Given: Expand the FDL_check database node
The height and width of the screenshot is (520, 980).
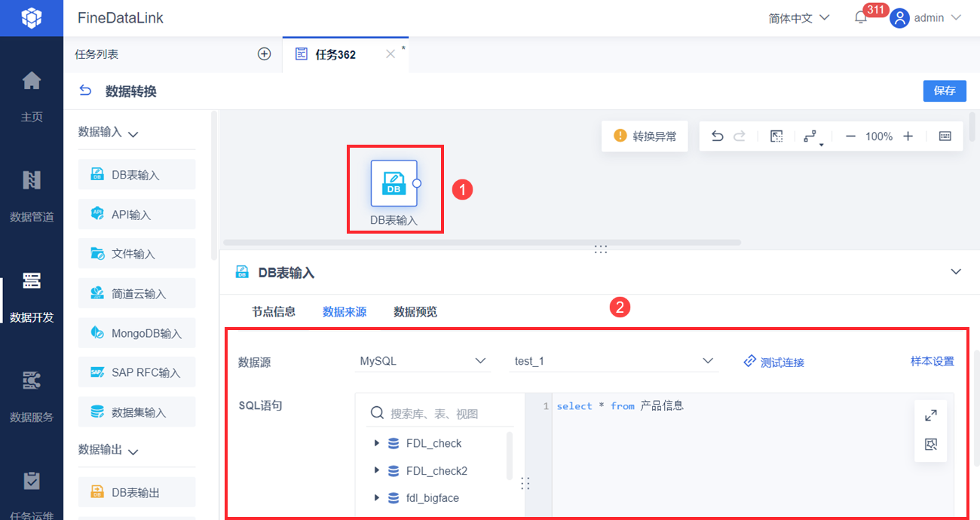Looking at the screenshot, I should (376, 443).
